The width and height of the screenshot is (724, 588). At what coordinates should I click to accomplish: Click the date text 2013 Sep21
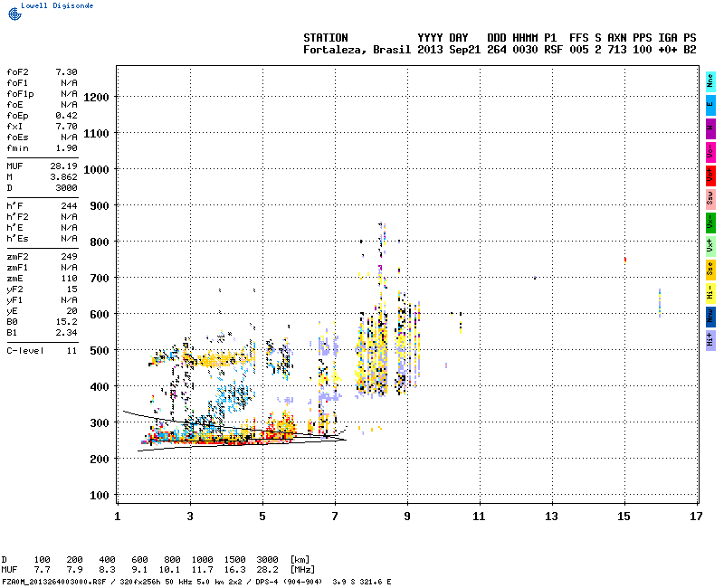pyautogui.click(x=449, y=50)
